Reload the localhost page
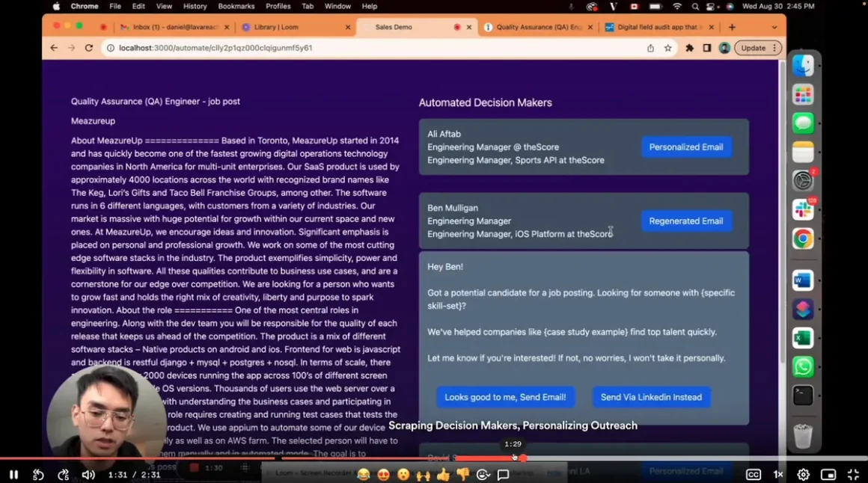Image resolution: width=868 pixels, height=483 pixels. [x=89, y=48]
